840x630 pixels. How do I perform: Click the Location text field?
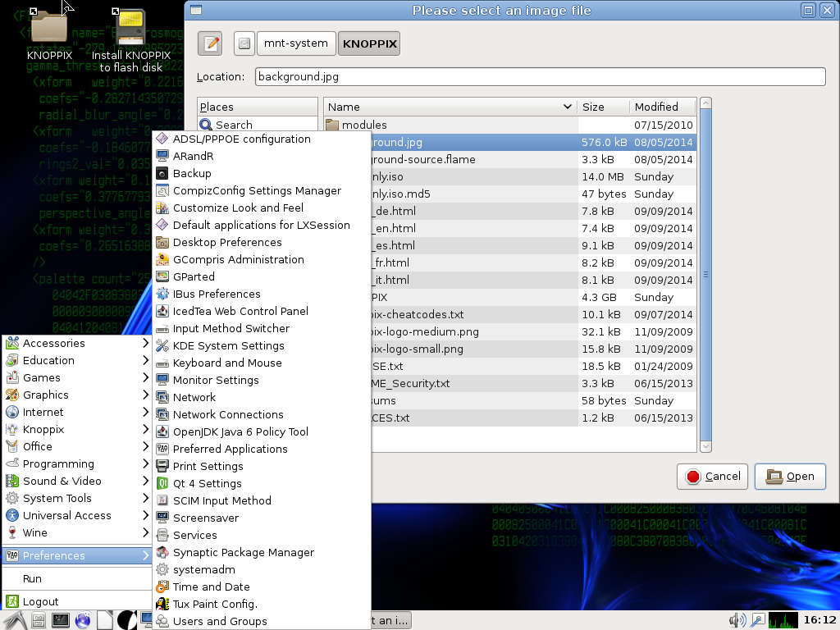coord(540,76)
